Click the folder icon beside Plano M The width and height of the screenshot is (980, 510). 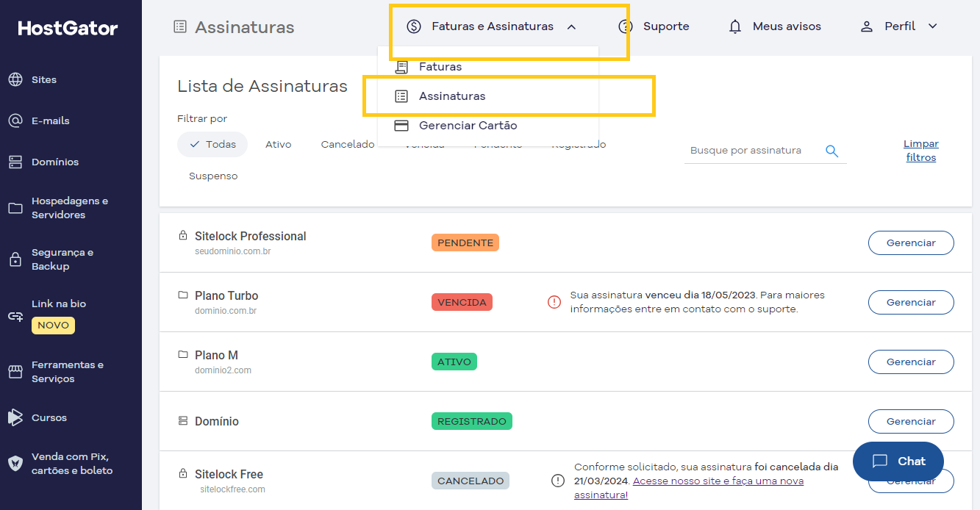click(x=183, y=354)
